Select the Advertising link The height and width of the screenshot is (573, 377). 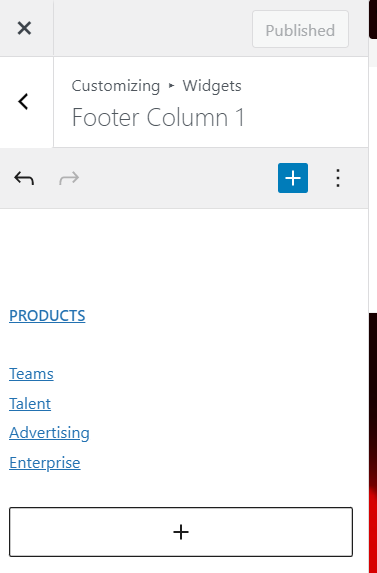tap(49, 433)
